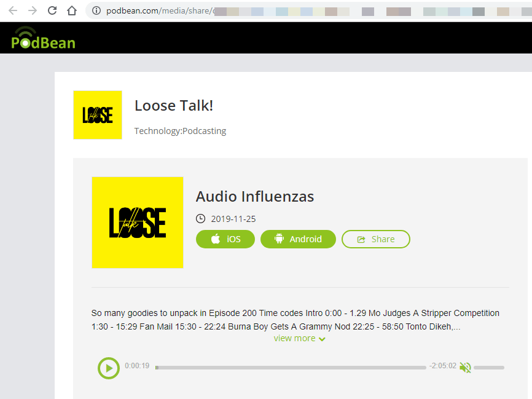The height and width of the screenshot is (399, 532).
Task: Click the small Loose Talk podcast thumbnail
Action: tap(98, 115)
